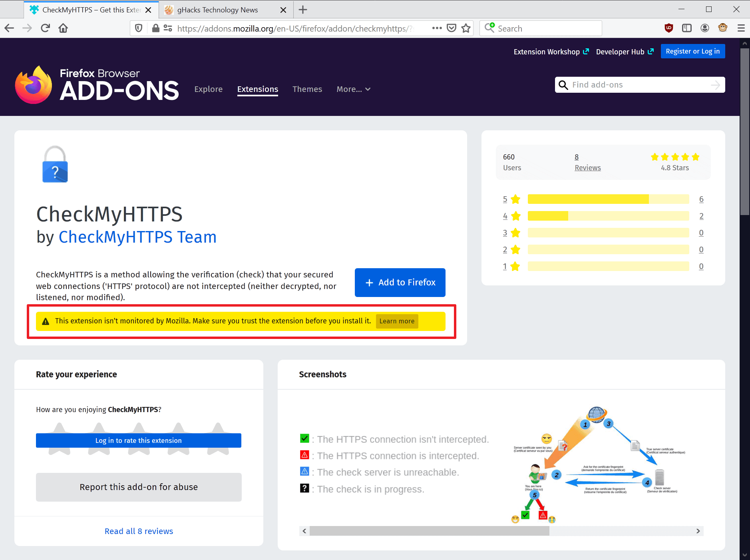Open Developer Hub link
This screenshot has height=560, width=750.
tap(625, 52)
